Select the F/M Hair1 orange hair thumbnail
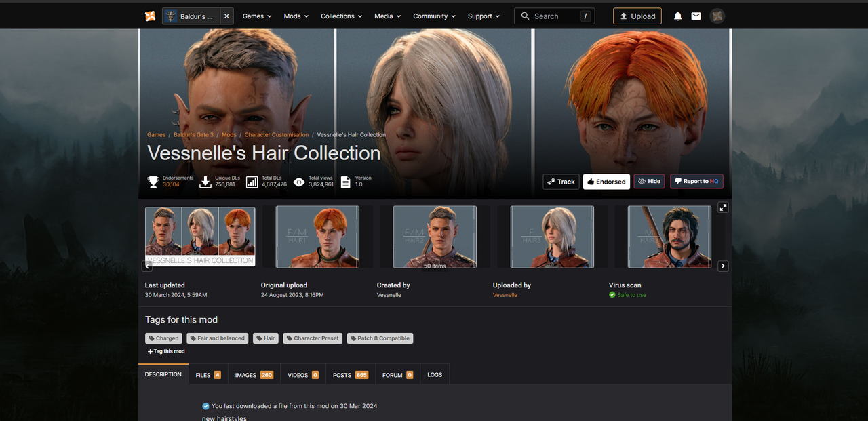This screenshot has height=421, width=868. (317, 237)
